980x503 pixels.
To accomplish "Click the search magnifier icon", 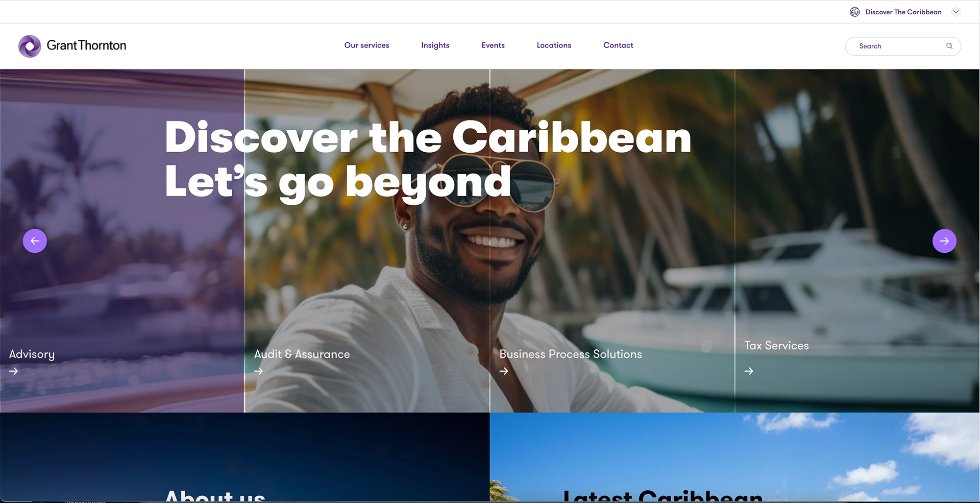I will 949,46.
